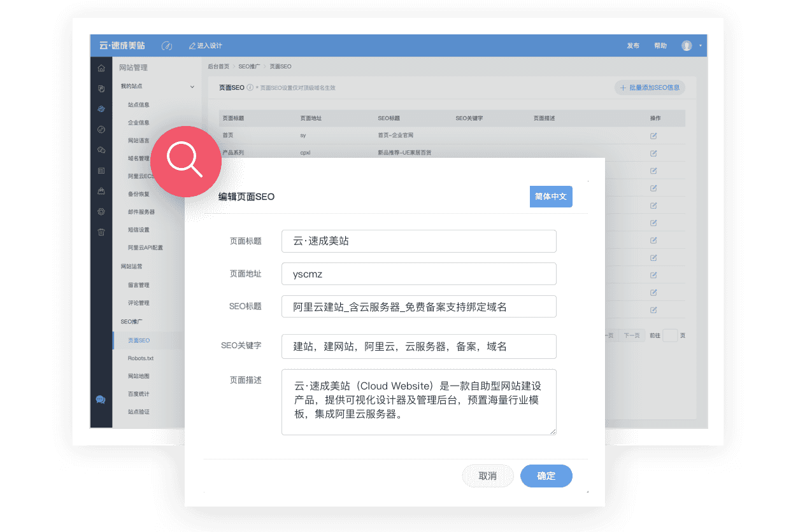Click edit icon for the 首页 row
Image resolution: width=805 pixels, height=532 pixels.
click(x=653, y=136)
